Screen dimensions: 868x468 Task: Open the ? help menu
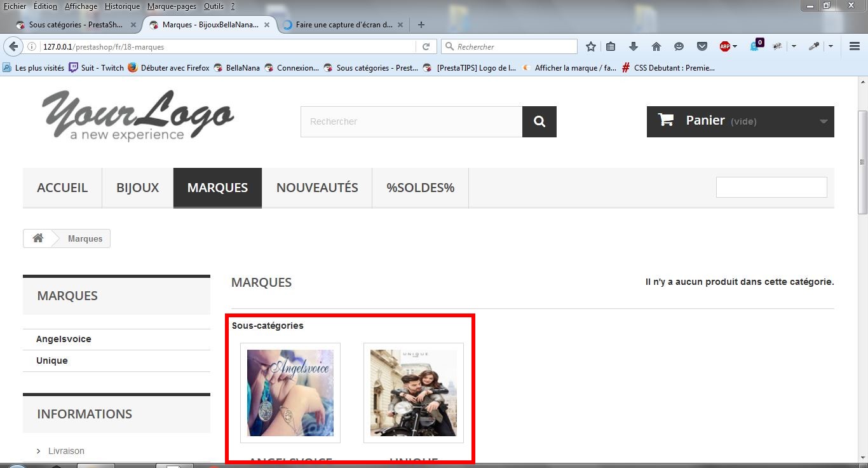click(x=233, y=6)
